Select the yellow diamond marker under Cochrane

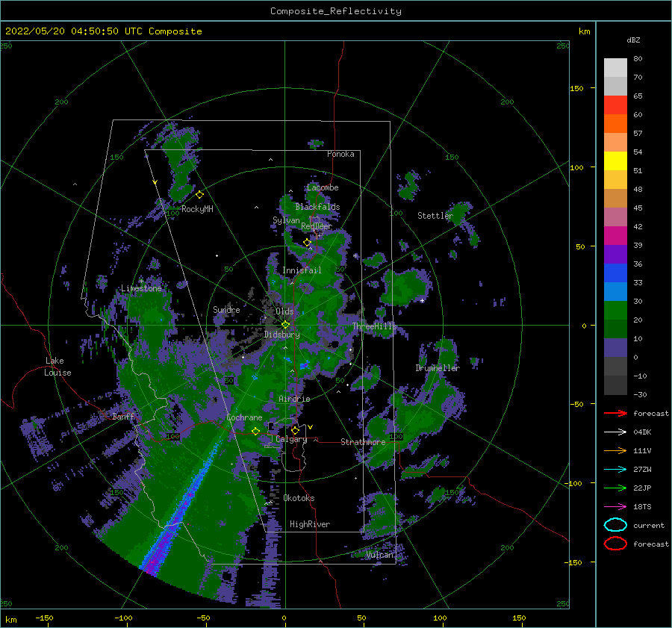tap(255, 432)
